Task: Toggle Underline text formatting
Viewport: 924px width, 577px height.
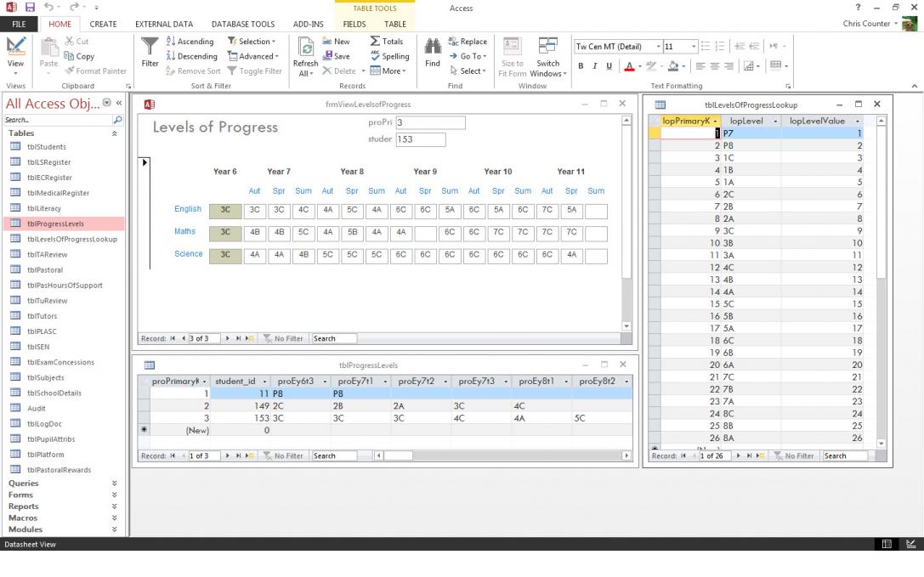Action: coord(609,65)
